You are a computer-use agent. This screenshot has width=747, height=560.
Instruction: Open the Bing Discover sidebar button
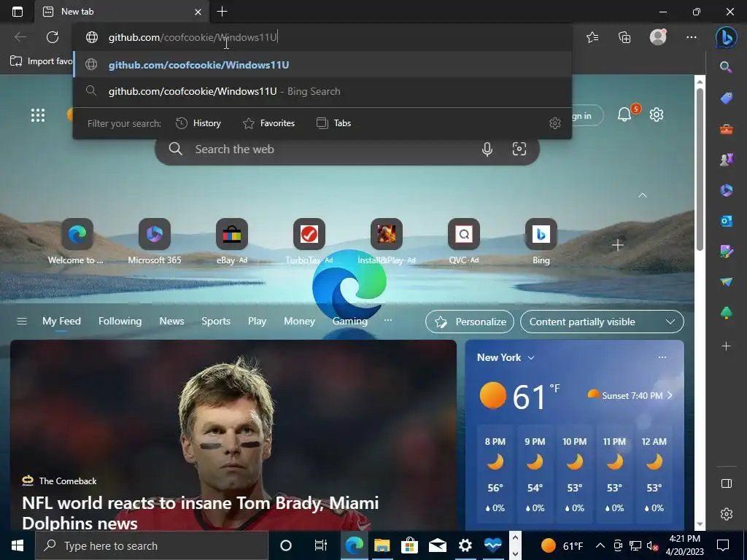coord(726,37)
